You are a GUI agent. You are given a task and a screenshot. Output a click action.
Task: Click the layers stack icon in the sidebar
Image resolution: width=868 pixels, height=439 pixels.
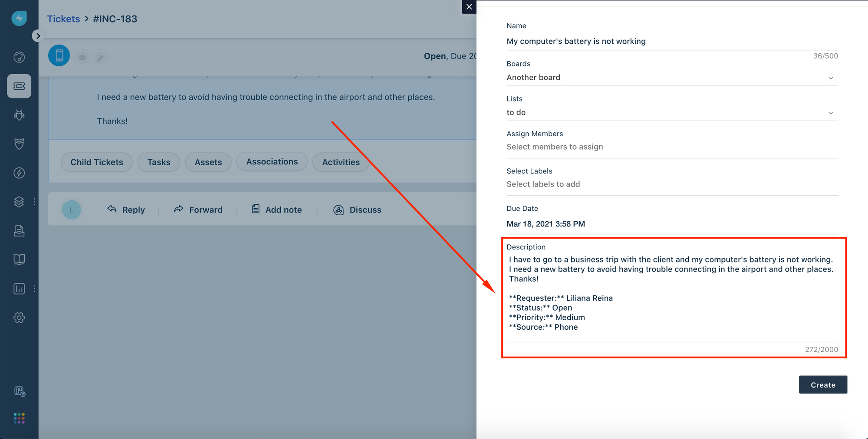tap(19, 202)
